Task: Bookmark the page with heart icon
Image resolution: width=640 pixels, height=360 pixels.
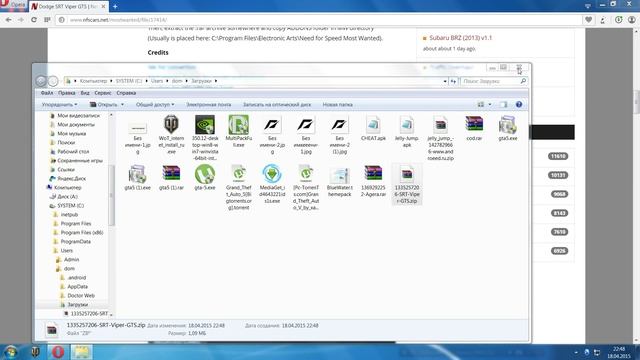Action: (x=588, y=20)
